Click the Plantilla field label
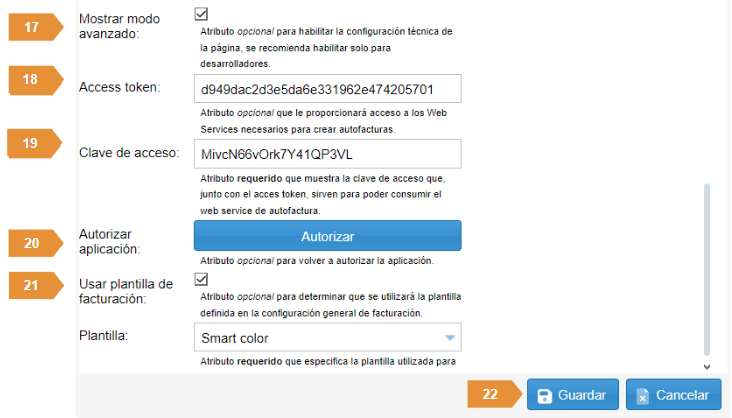The image size is (732, 418). point(104,336)
